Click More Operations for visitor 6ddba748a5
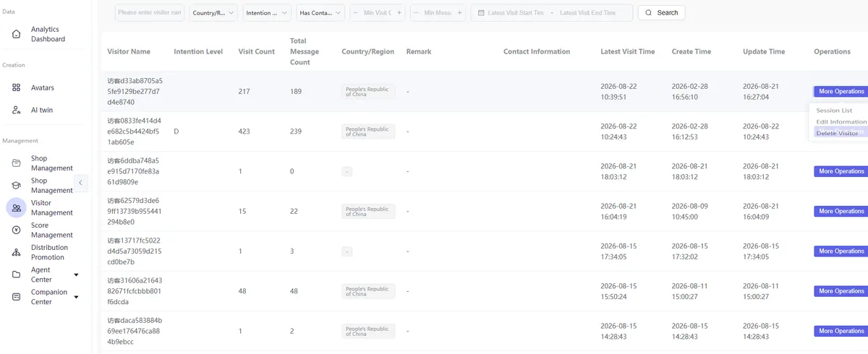 [x=840, y=171]
